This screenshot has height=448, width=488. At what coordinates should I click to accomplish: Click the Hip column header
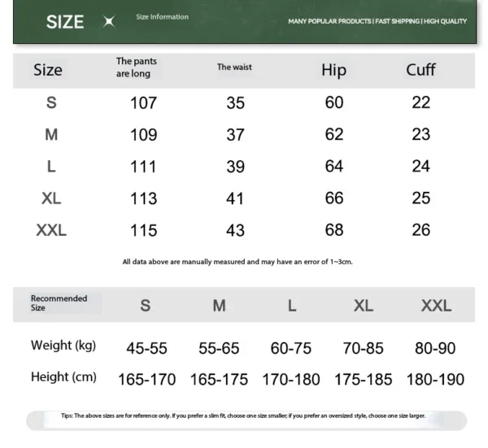(x=333, y=70)
